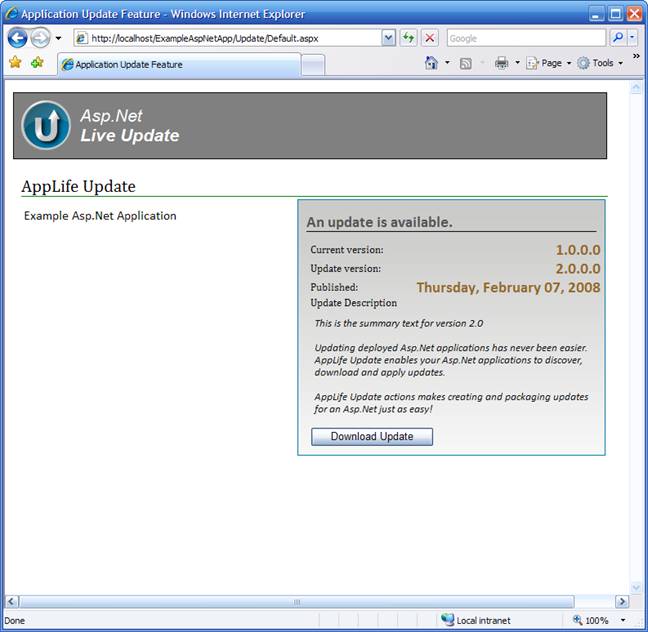The image size is (648, 632).
Task: Click the 100% zoom level button
Action: point(591,620)
